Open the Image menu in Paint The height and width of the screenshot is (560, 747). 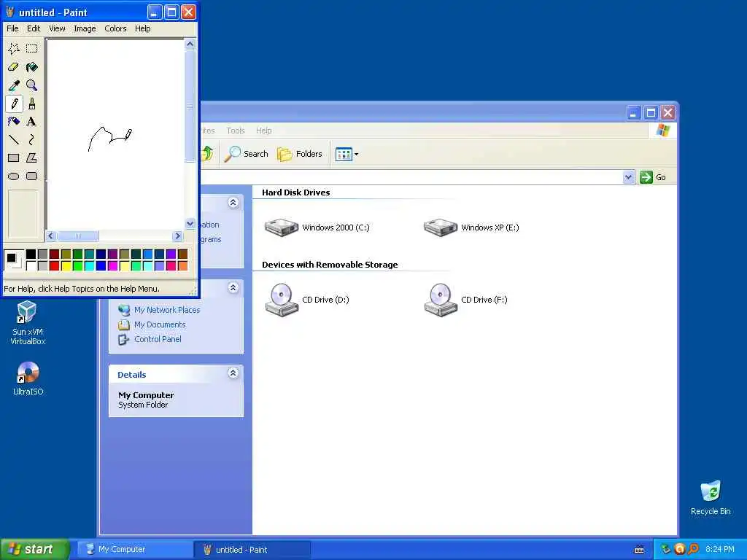(85, 28)
